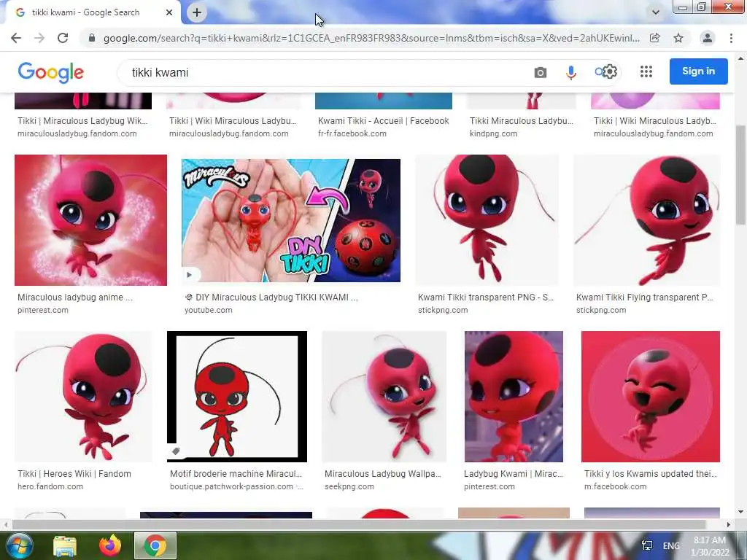Click the Sign in button

click(x=698, y=71)
